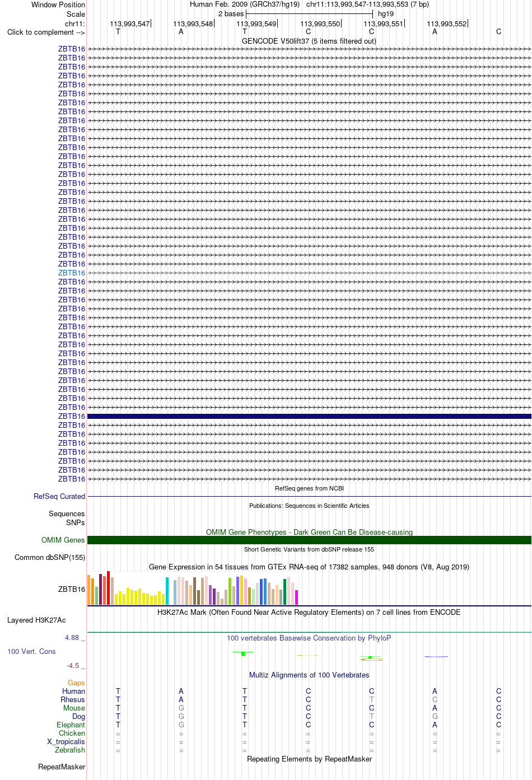Click the '100 Vert. Cons' track label
This screenshot has width=532, height=780.
pos(31,651)
